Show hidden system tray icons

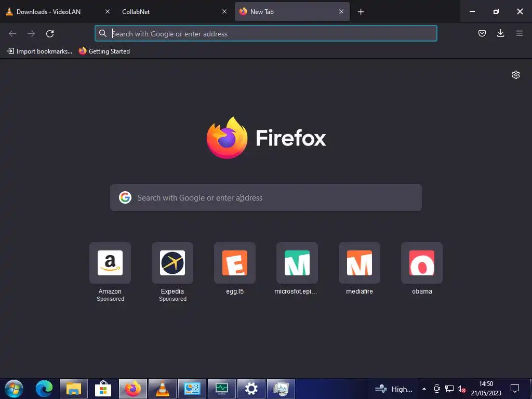[424, 389]
